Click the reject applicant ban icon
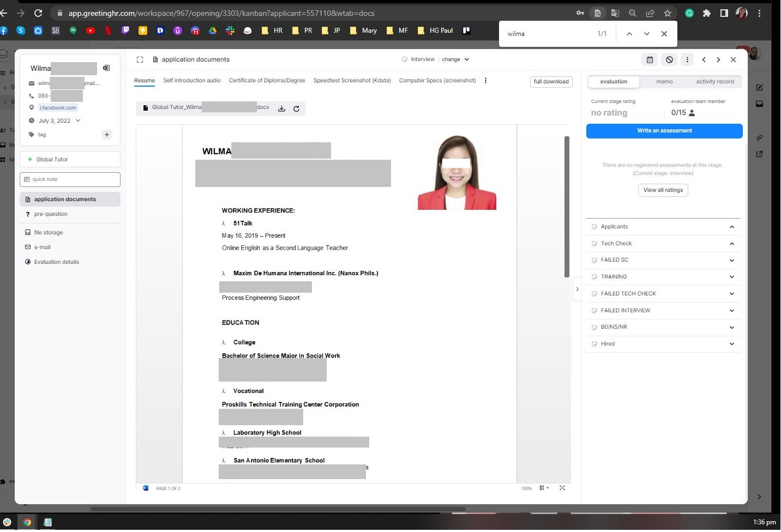 tap(669, 60)
